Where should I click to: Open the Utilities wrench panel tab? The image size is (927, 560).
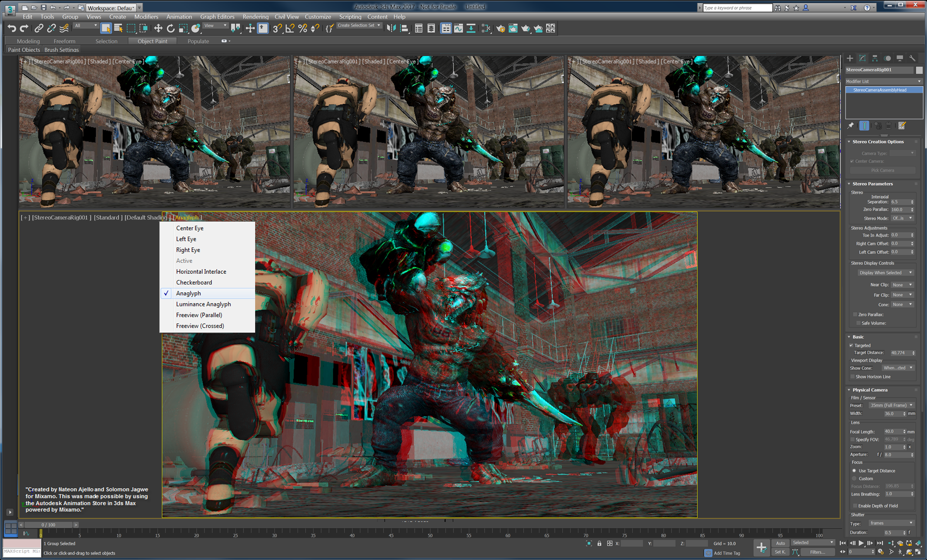tap(913, 58)
